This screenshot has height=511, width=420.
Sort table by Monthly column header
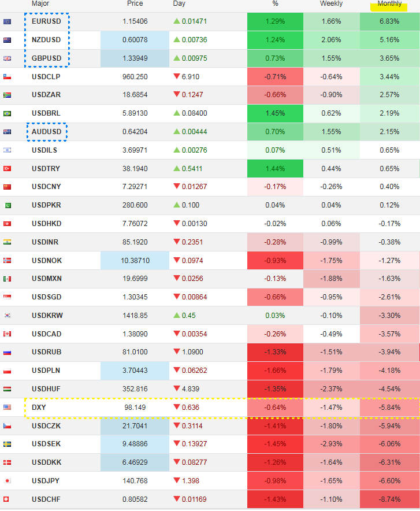tap(389, 4)
